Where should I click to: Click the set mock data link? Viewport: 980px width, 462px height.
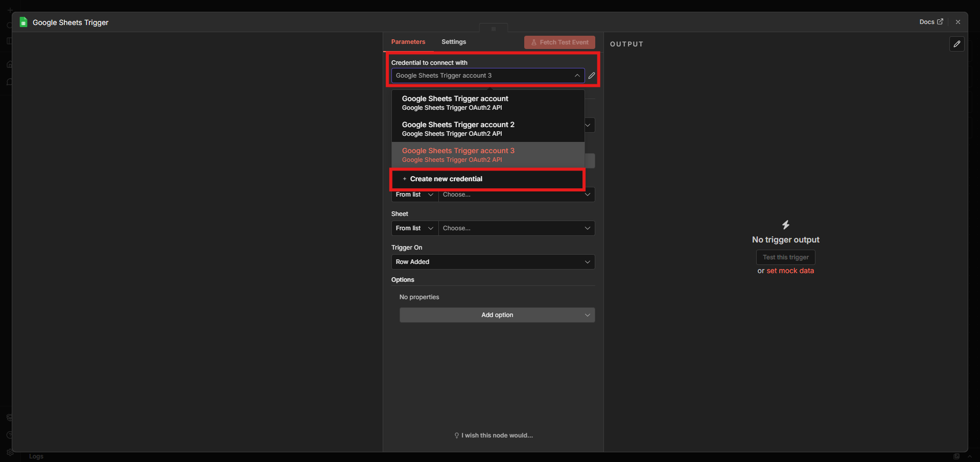click(790, 271)
